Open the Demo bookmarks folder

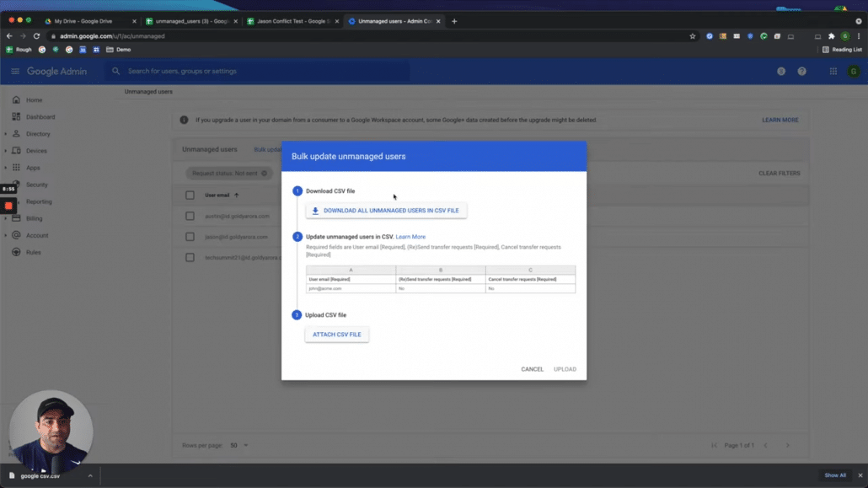tap(119, 49)
